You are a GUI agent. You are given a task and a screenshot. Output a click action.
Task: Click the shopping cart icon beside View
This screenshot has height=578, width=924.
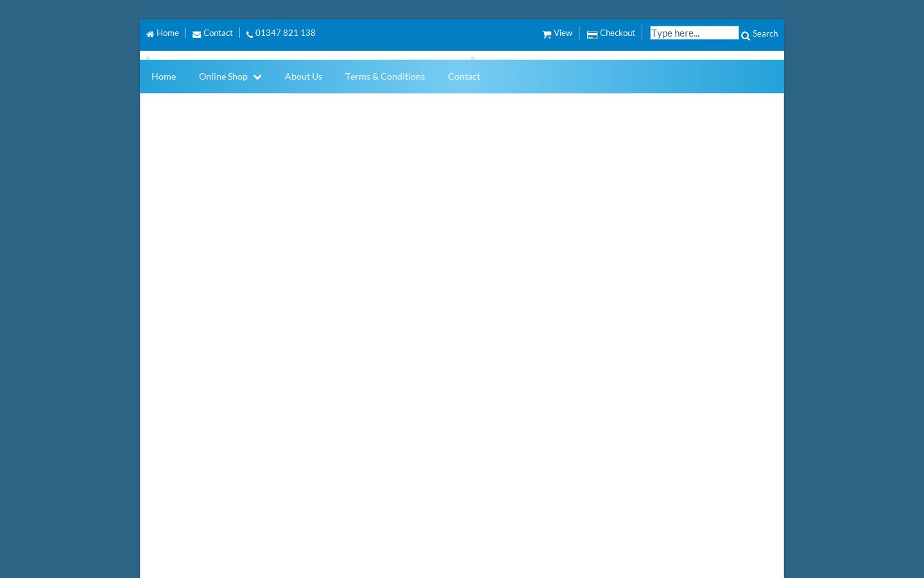(547, 33)
